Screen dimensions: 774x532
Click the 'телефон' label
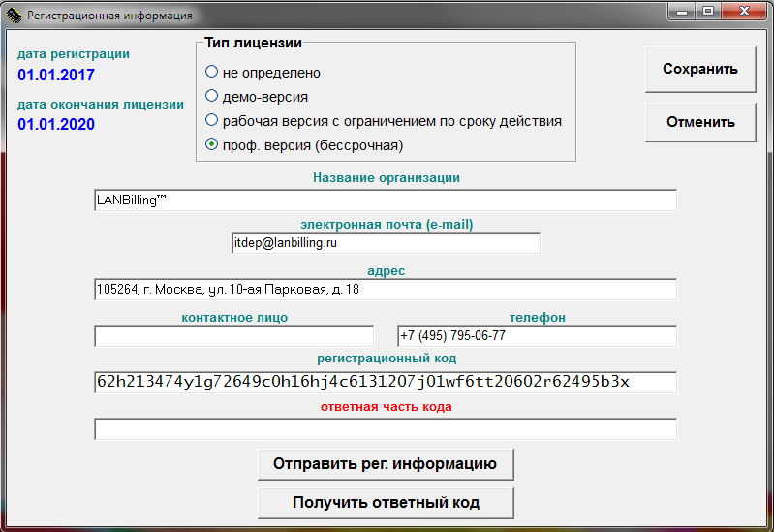(x=538, y=318)
